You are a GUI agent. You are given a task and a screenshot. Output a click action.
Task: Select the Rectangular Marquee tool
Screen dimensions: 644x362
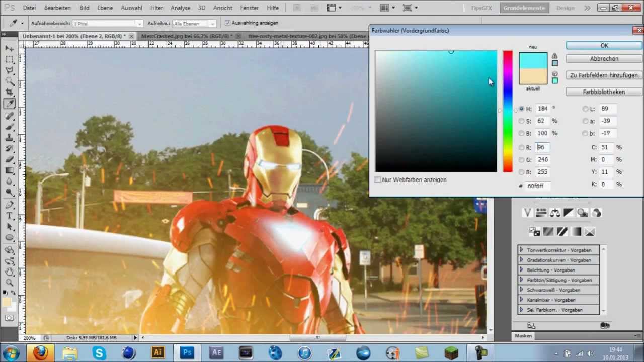(9, 59)
